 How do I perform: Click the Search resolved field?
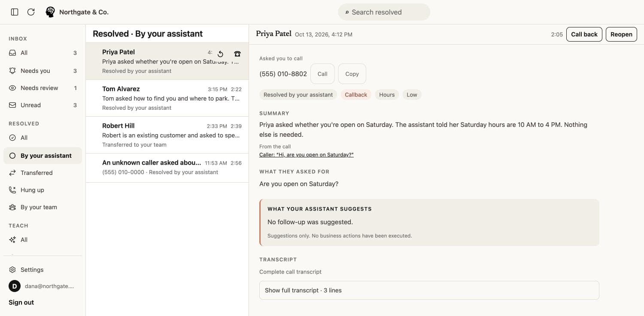point(384,12)
